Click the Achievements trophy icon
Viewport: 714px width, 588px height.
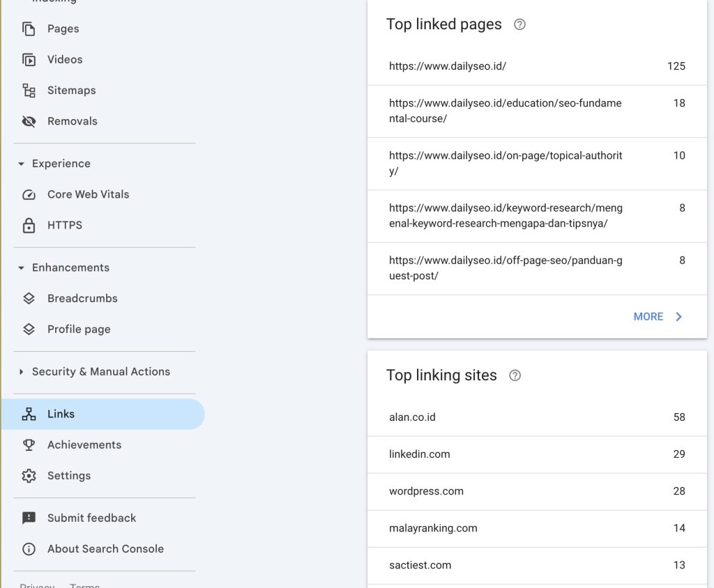pos(29,445)
